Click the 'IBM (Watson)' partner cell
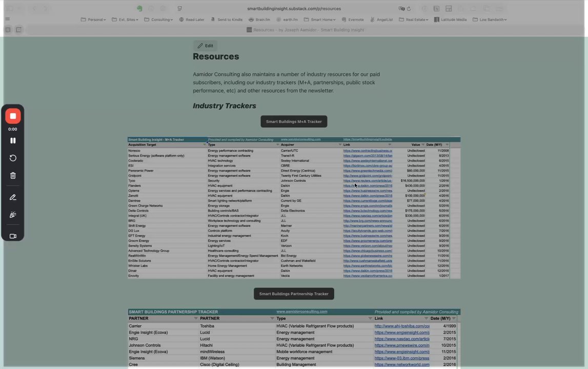The width and height of the screenshot is (588, 369). coord(212,358)
